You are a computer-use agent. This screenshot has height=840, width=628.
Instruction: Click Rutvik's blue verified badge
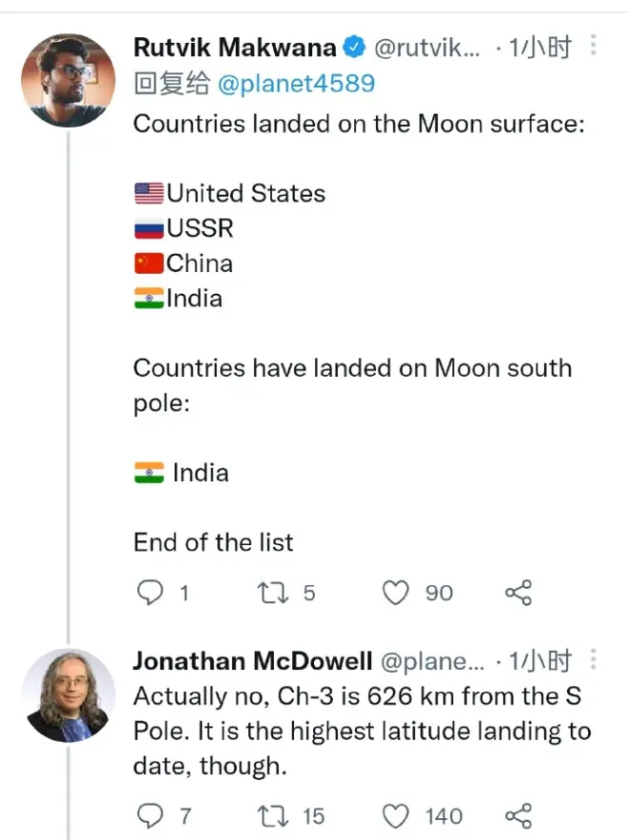(x=355, y=48)
